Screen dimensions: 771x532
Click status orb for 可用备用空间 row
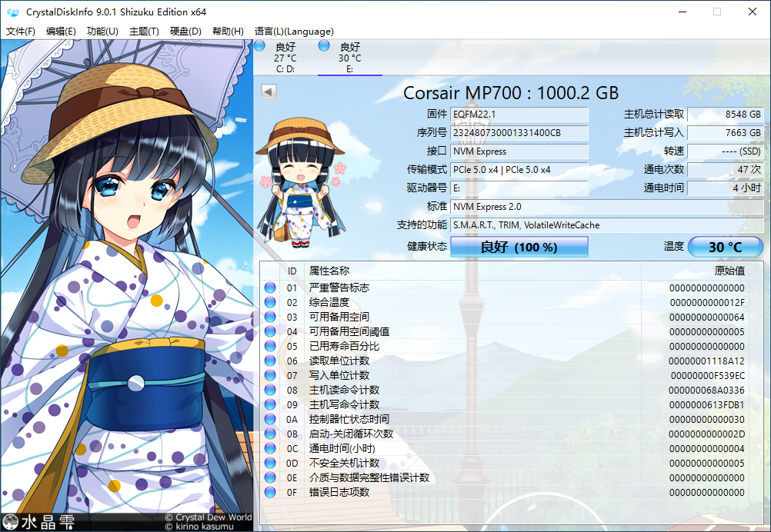pos(270,317)
